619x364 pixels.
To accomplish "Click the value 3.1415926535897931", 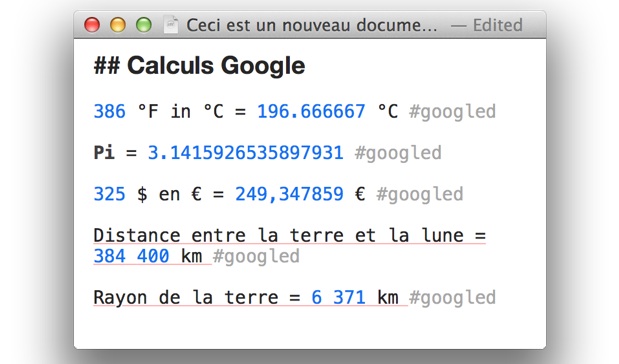I will coord(246,153).
